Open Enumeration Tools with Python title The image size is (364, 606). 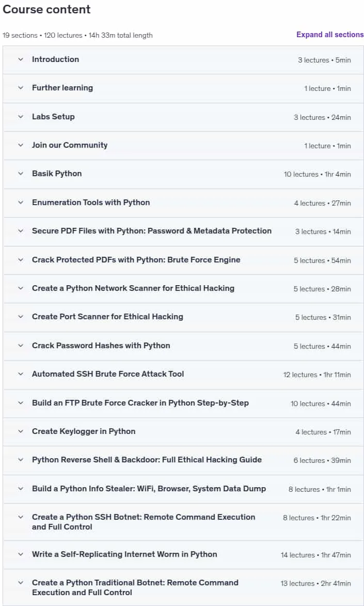(x=91, y=203)
